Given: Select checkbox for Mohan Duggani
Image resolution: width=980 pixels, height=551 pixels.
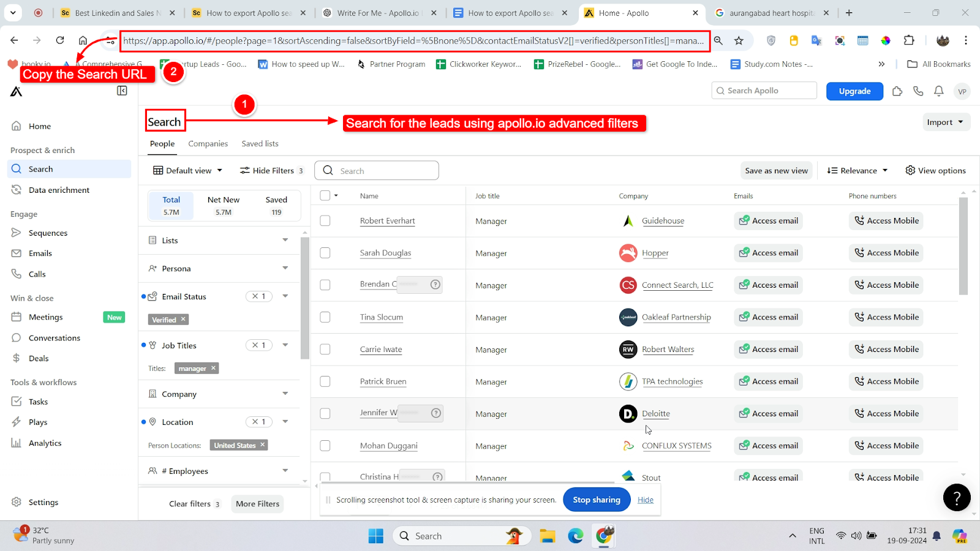Looking at the screenshot, I should [325, 446].
